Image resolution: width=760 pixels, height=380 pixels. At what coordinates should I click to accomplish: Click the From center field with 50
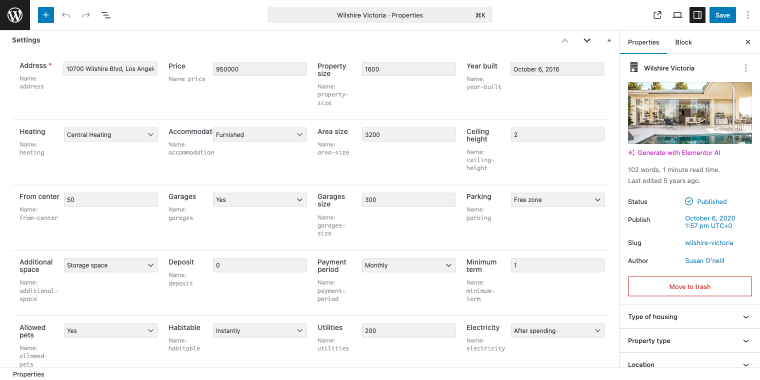111,200
